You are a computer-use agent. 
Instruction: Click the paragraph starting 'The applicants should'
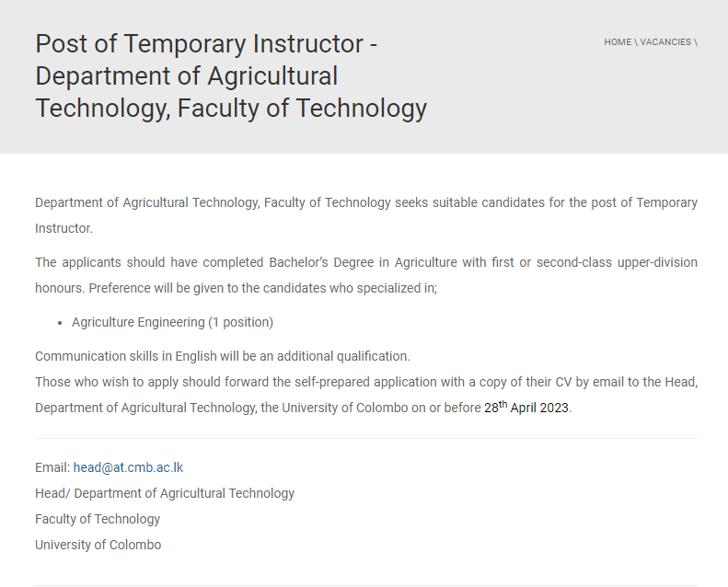(x=366, y=275)
